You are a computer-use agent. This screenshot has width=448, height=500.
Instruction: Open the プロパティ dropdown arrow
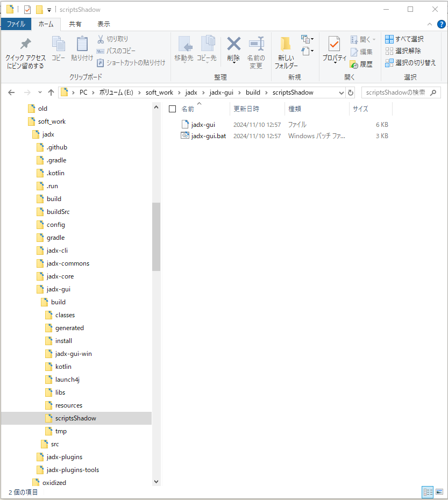(335, 63)
